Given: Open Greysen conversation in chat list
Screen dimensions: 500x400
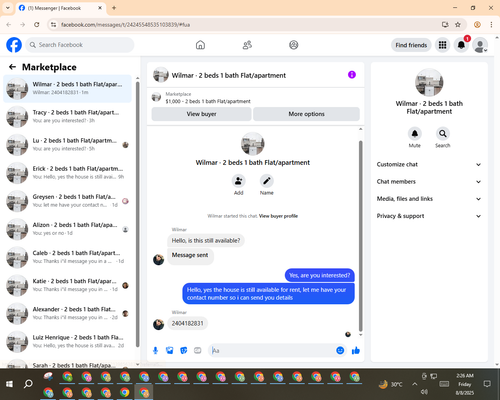Looking at the screenshot, I should click(67, 201).
